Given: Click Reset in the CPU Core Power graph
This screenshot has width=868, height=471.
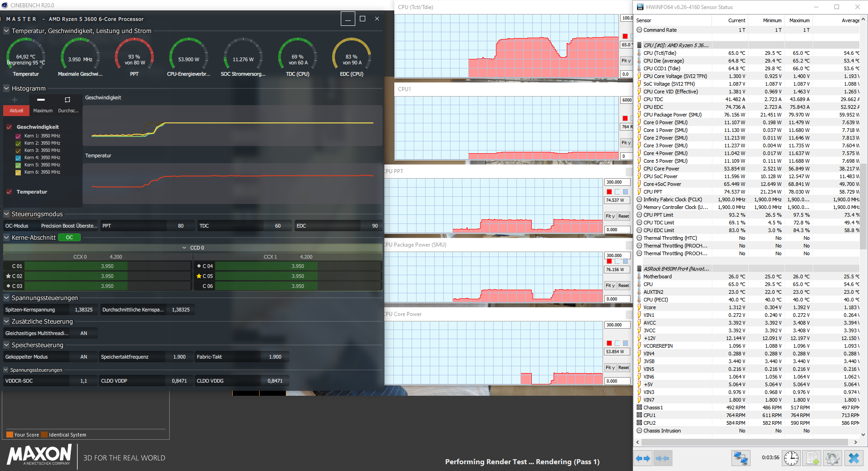Looking at the screenshot, I should (x=624, y=368).
